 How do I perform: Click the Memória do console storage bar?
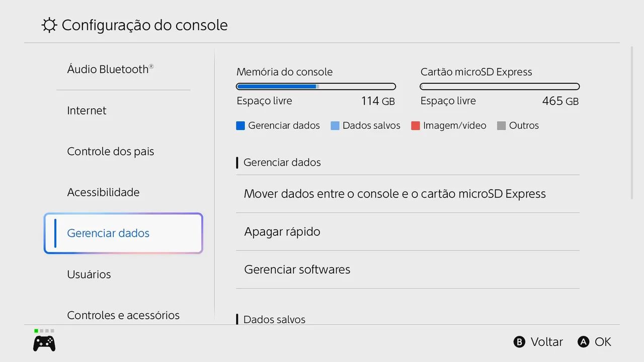coord(316,86)
